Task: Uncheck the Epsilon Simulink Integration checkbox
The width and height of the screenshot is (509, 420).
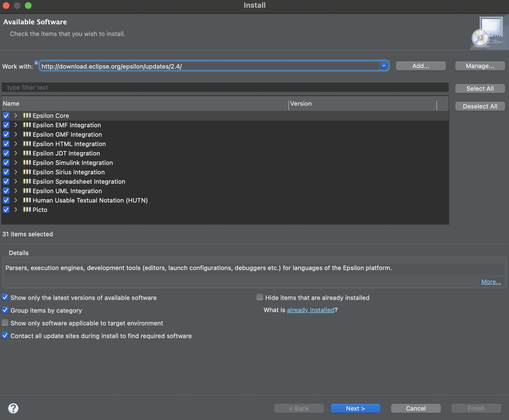Action: coord(6,163)
